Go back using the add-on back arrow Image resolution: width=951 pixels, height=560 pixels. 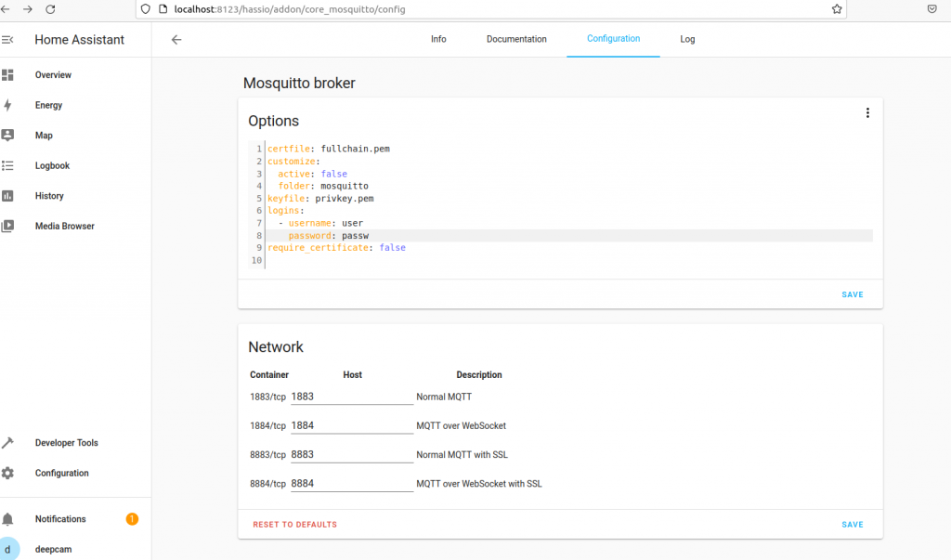point(176,39)
